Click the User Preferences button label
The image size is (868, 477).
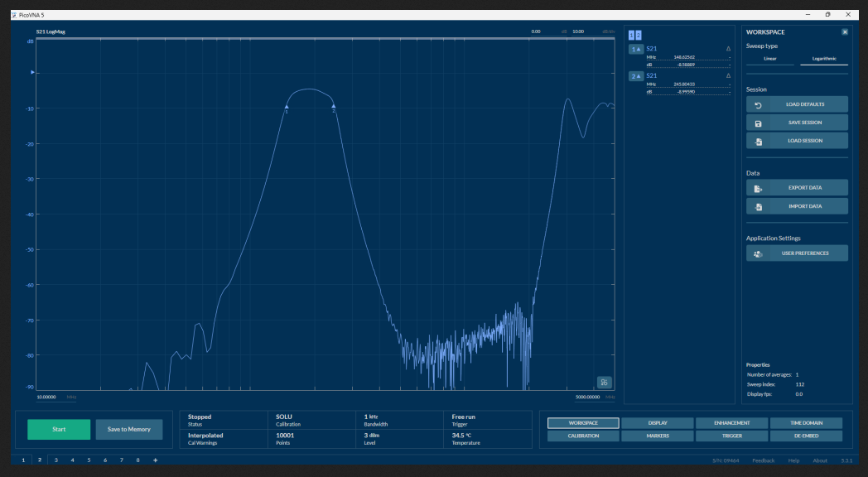(x=805, y=253)
